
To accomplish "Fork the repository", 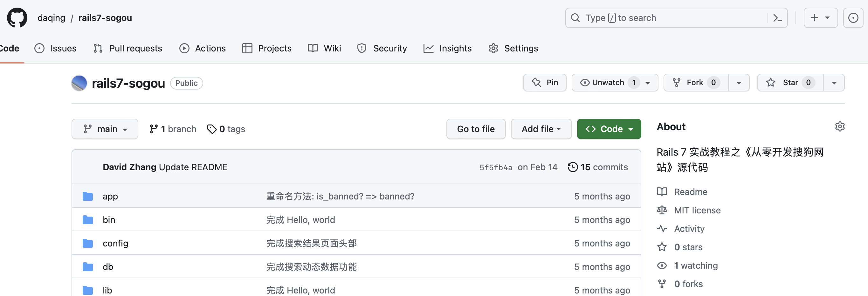I will click(x=696, y=83).
